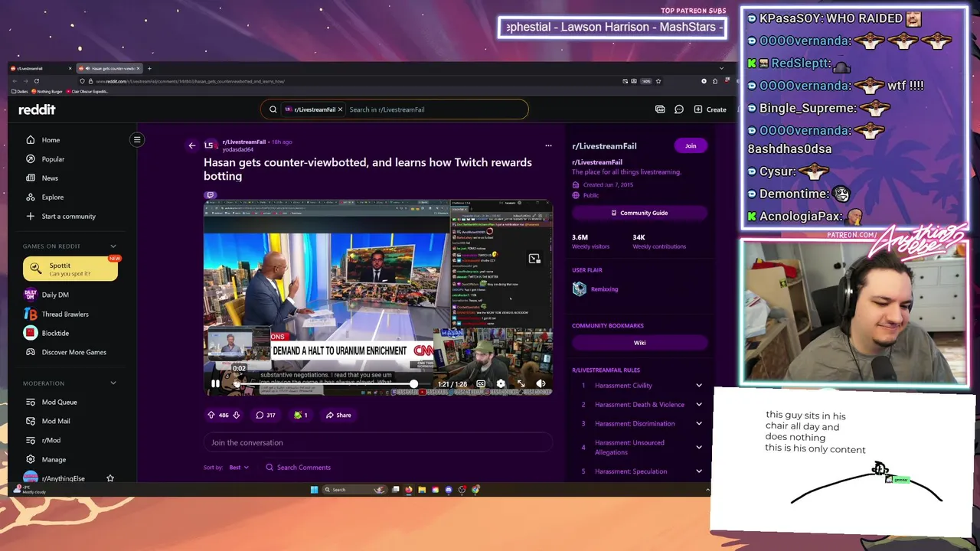Viewport: 980px width, 551px height.
Task: Click the Join the conversation comment box
Action: tap(378, 442)
